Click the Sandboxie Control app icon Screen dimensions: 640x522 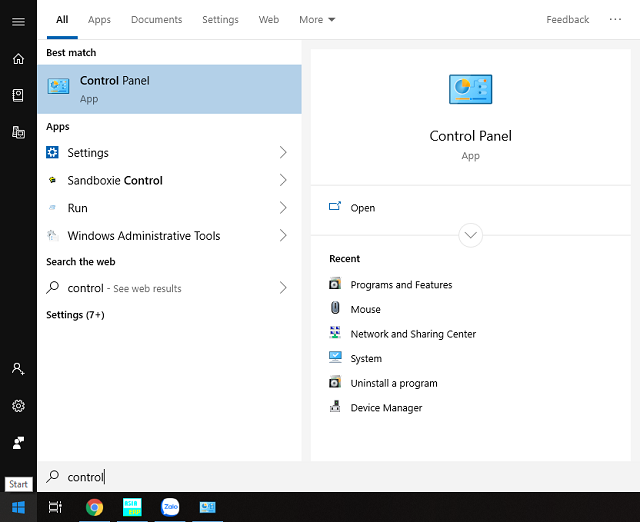(x=52, y=180)
